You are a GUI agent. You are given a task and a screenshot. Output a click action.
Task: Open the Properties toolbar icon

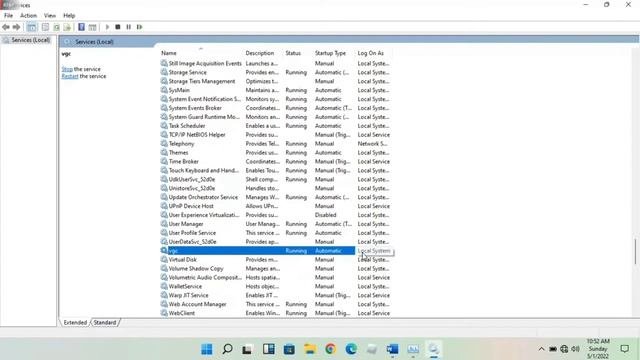click(45, 27)
